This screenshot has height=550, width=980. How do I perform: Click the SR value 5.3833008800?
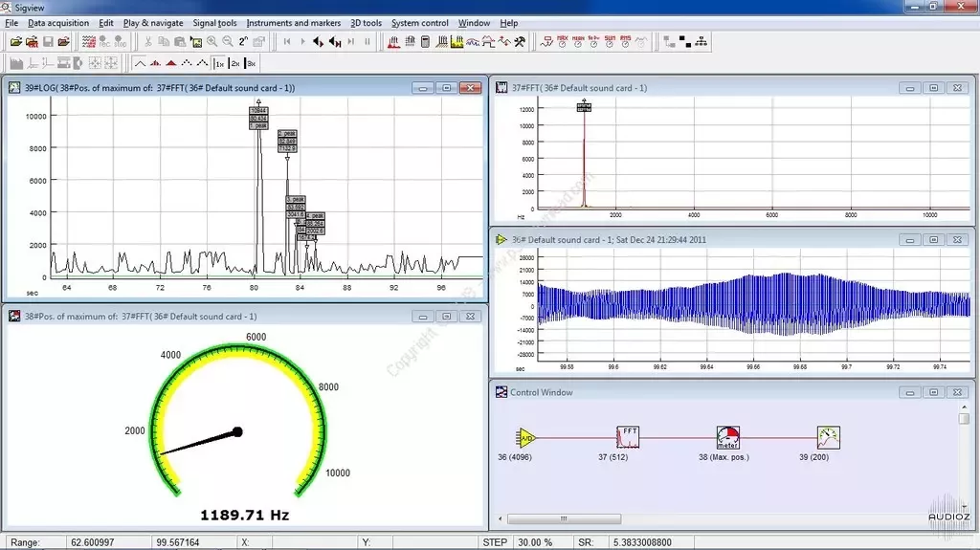point(642,542)
